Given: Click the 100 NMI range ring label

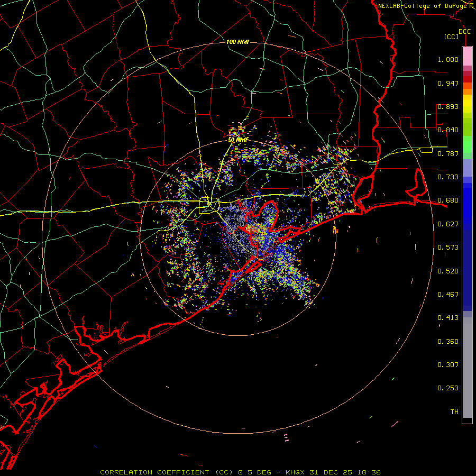Looking at the screenshot, I should click(x=237, y=42).
